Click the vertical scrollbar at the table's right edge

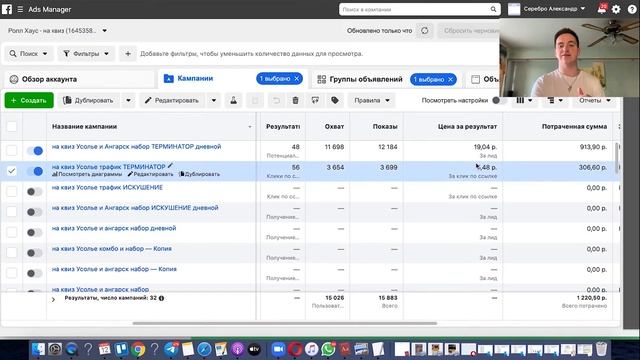pos(617,158)
